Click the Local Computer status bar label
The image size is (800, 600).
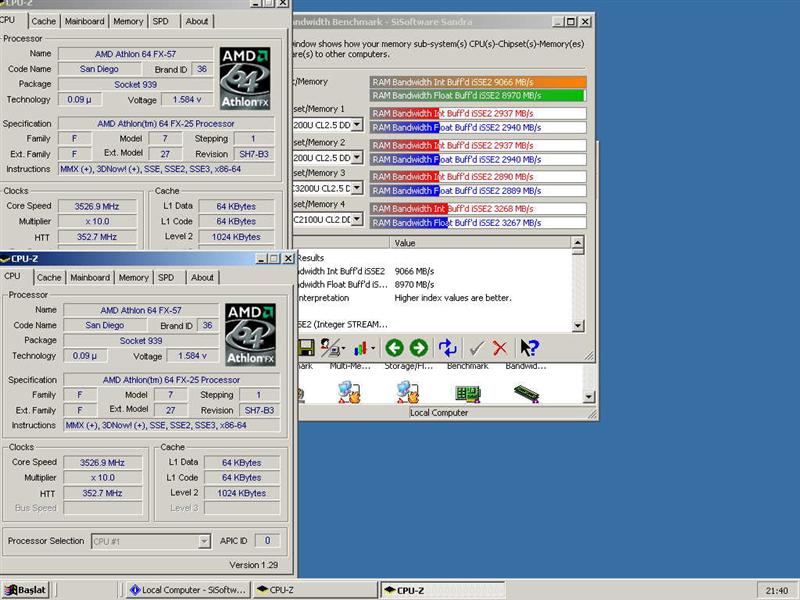coord(439,413)
